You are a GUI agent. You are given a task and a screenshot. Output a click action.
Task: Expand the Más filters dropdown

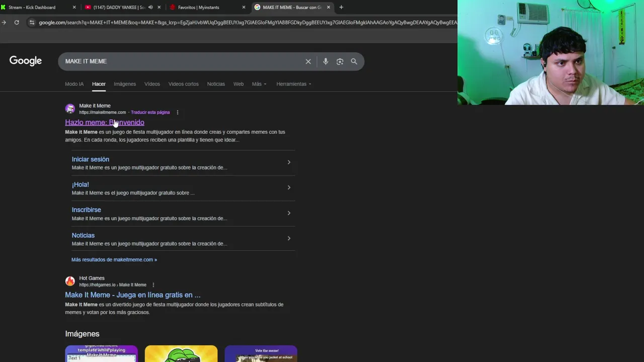click(x=259, y=84)
